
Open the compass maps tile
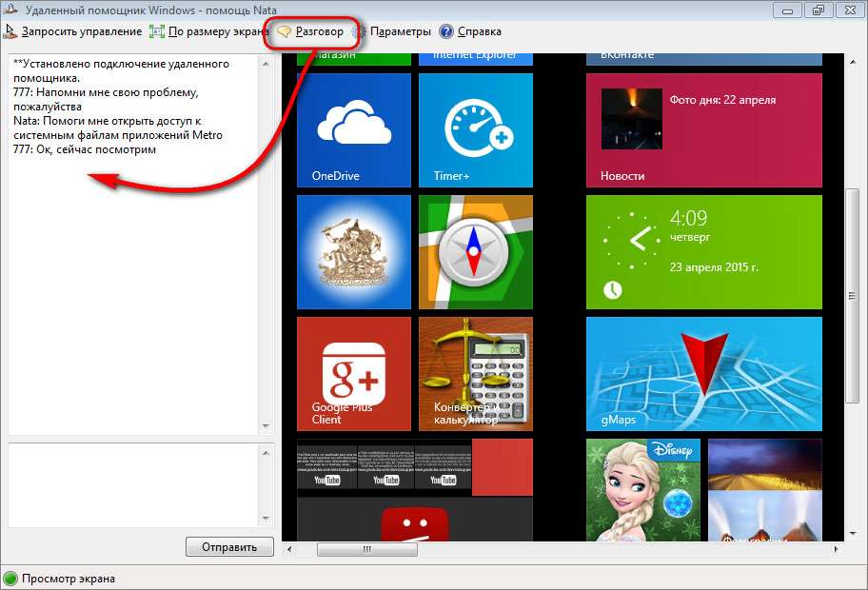[x=476, y=252]
